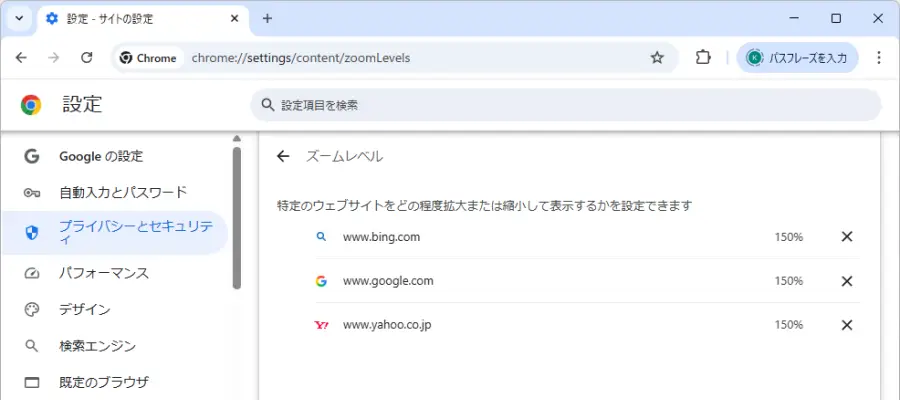Click the palette design icon

[32, 310]
